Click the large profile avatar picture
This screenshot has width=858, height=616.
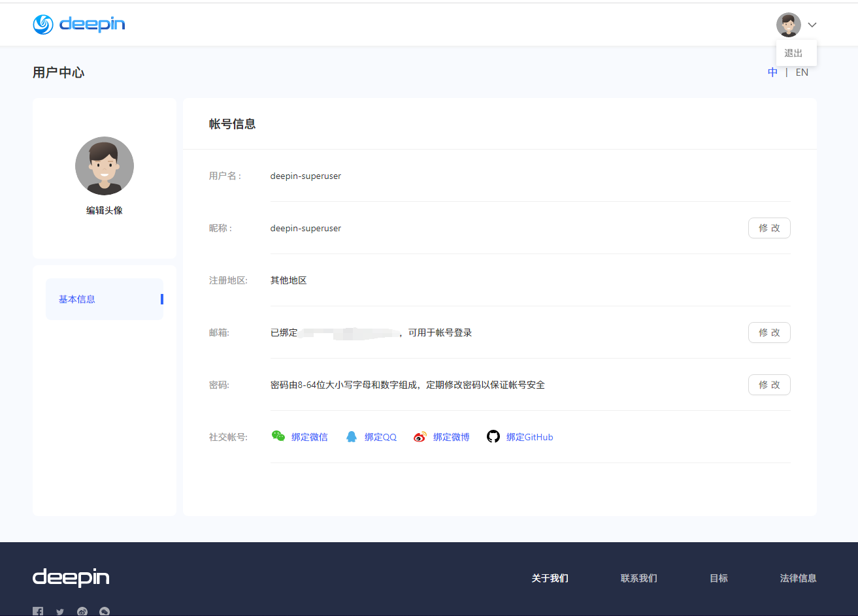(x=105, y=166)
